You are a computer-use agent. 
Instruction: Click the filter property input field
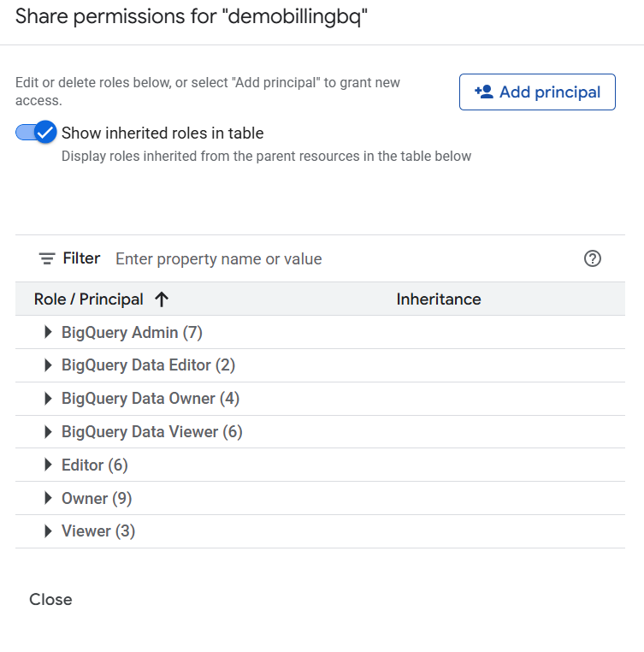(342, 258)
